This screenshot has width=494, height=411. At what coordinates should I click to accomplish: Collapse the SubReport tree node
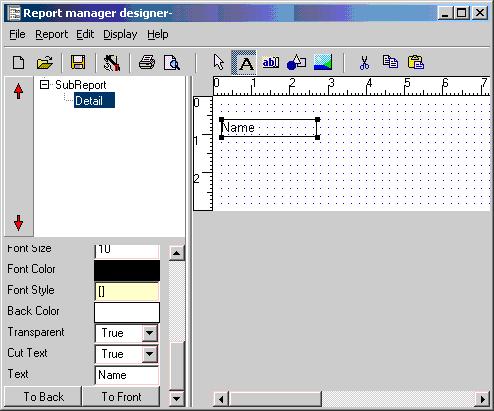(x=44, y=85)
